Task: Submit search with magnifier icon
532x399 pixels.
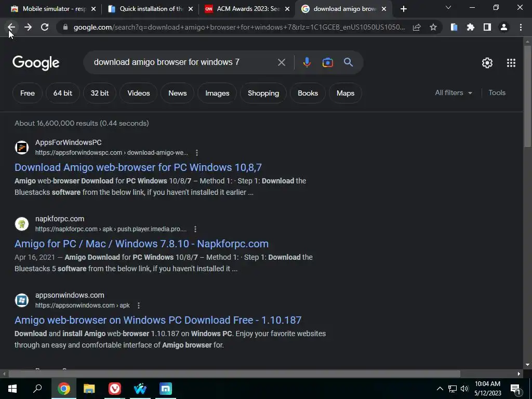Action: (x=349, y=62)
